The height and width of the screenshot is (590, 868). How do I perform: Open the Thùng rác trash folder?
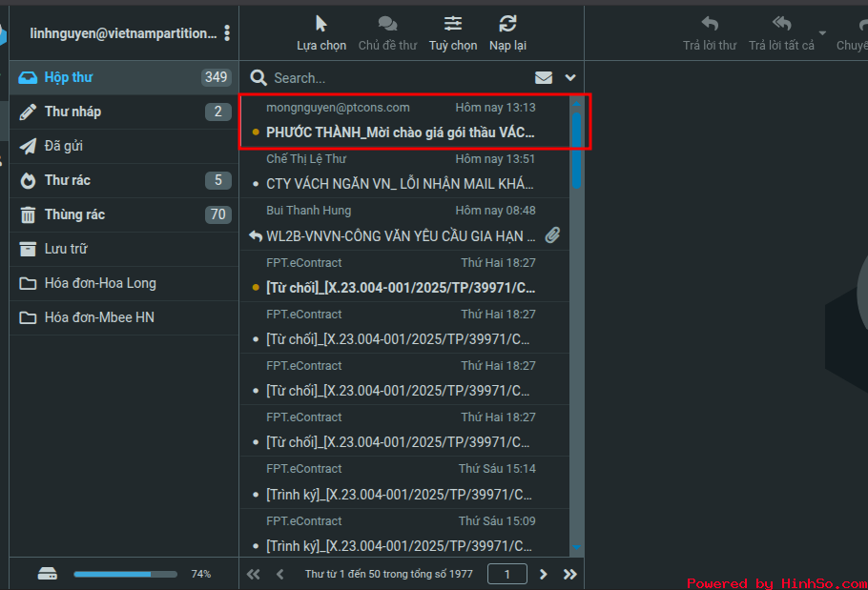[74, 214]
